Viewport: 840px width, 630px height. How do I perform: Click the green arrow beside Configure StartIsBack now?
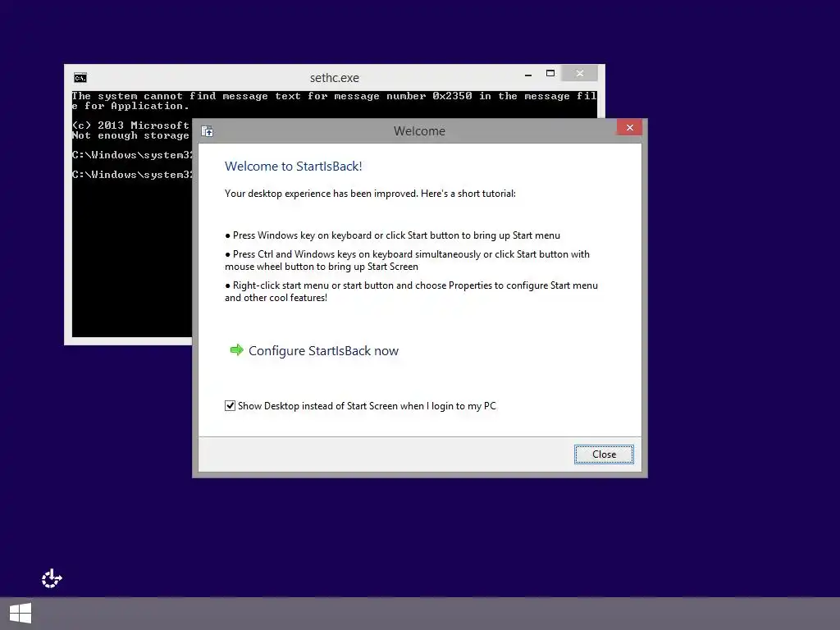236,350
